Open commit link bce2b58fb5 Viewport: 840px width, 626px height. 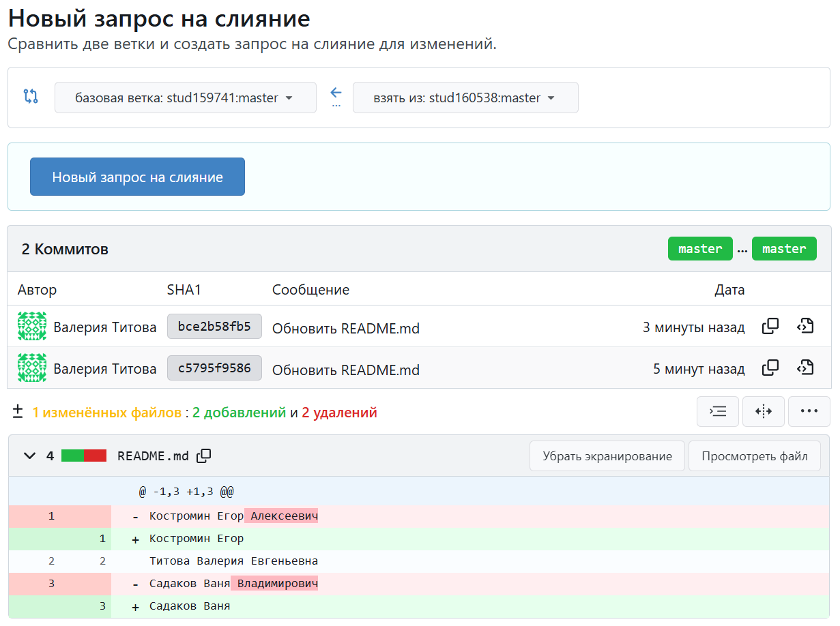click(x=214, y=327)
